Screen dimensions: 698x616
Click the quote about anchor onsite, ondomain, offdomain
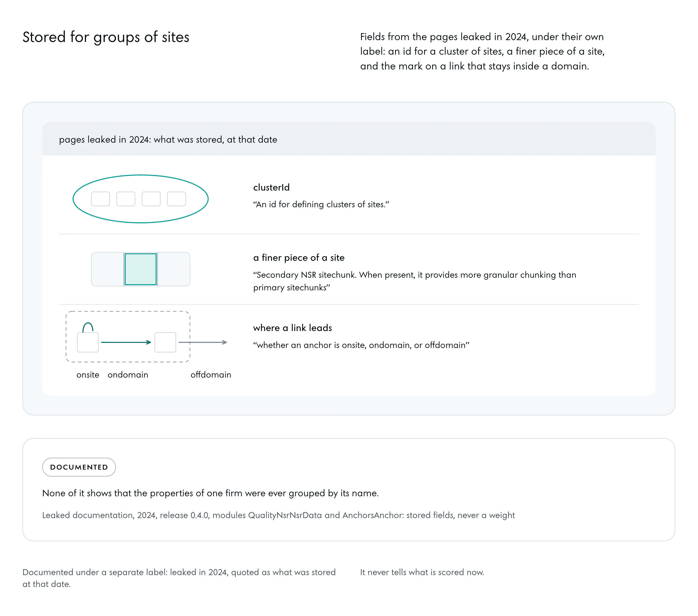click(361, 345)
